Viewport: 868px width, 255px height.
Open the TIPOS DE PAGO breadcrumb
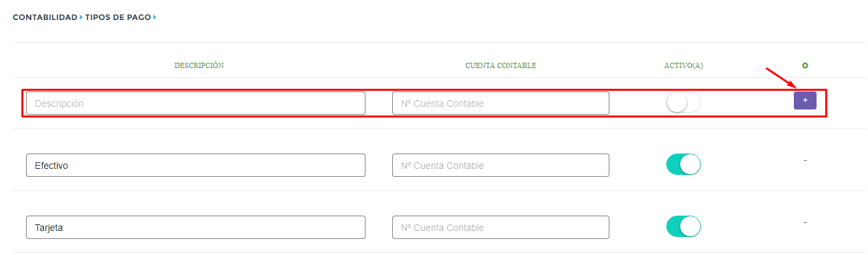pos(118,17)
